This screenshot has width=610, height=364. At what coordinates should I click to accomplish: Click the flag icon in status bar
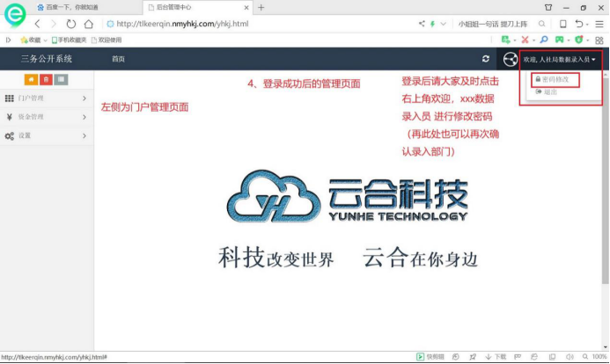[x=518, y=357]
